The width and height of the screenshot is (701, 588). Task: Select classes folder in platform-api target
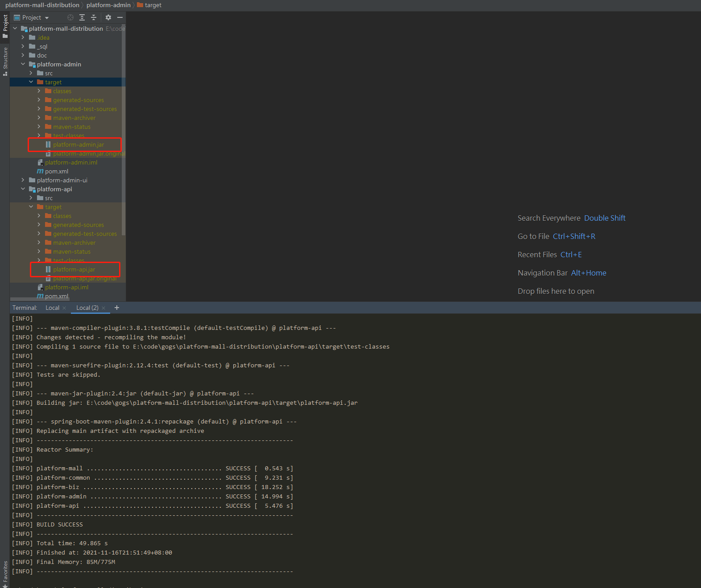62,216
